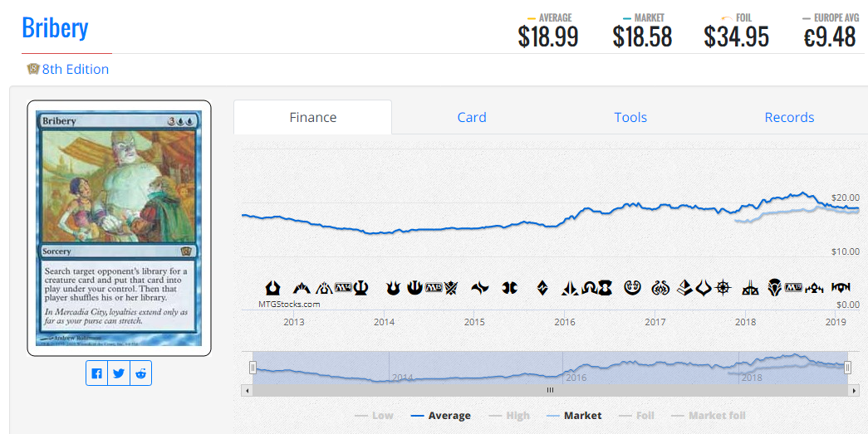This screenshot has height=434, width=868.
Task: Open the Bribery card title link
Action: (56, 27)
